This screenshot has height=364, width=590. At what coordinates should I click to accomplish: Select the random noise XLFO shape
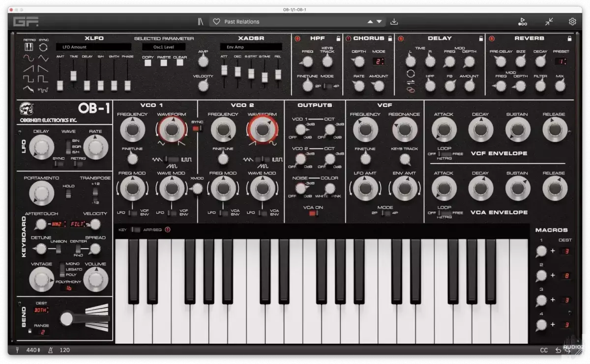tap(29, 89)
